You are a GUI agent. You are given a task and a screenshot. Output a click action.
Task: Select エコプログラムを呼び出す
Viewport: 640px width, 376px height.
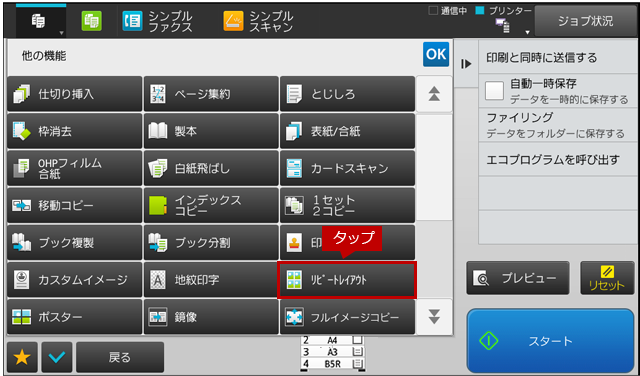[558, 160]
